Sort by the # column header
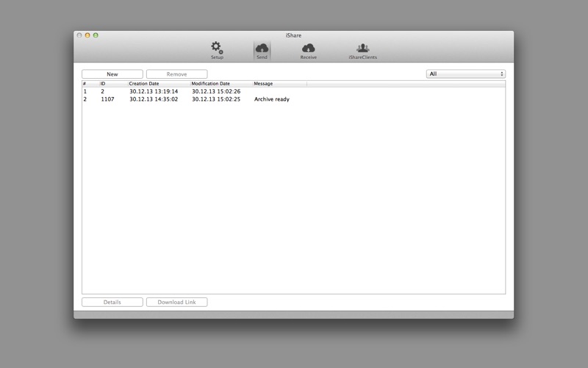The height and width of the screenshot is (368, 588). (90, 84)
